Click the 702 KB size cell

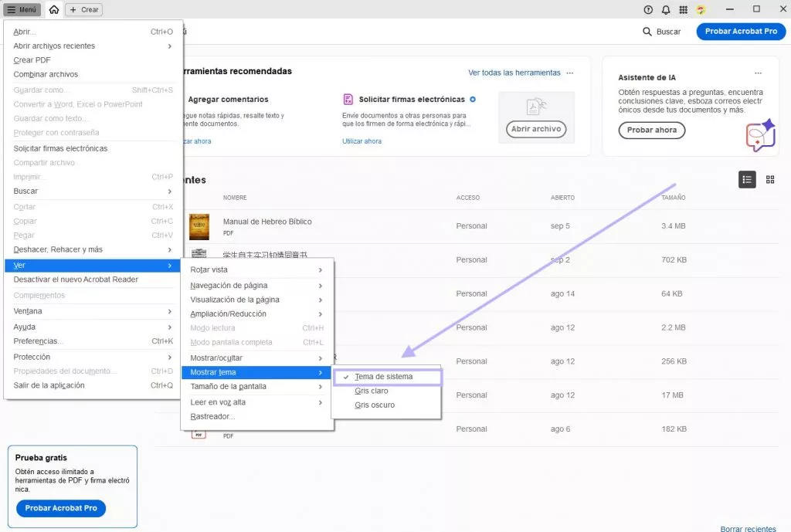pyautogui.click(x=674, y=259)
